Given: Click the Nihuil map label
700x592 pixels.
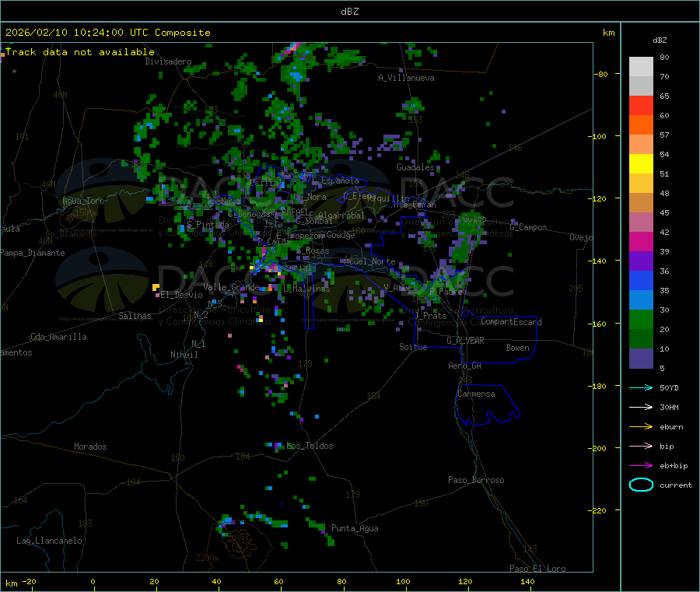Looking at the screenshot, I should [184, 355].
